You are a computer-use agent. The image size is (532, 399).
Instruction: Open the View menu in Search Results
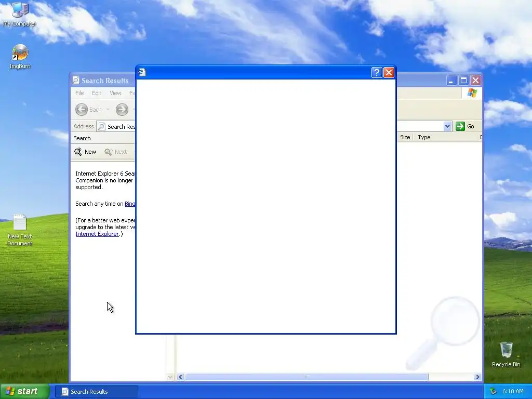[x=115, y=93]
